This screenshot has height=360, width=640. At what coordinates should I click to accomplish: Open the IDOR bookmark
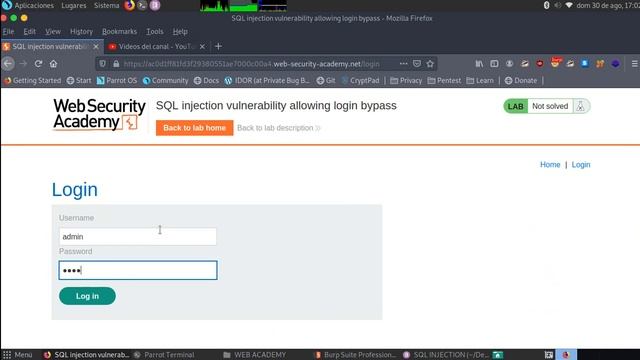(x=267, y=81)
